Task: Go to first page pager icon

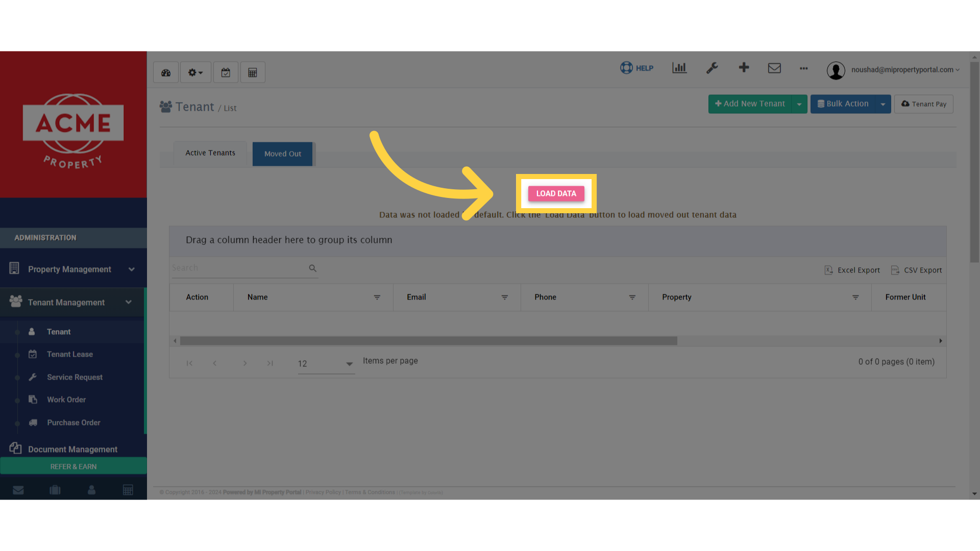Action: coord(189,363)
